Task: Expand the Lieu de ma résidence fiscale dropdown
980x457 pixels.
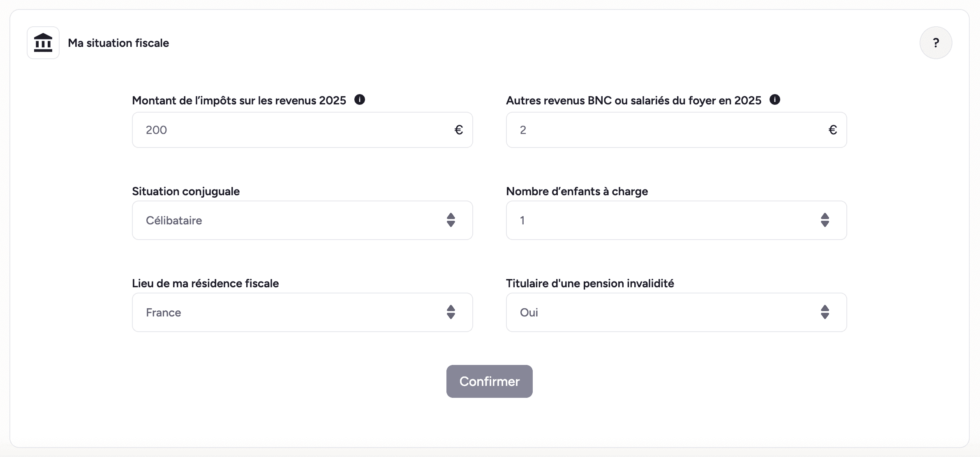Action: click(x=288, y=312)
